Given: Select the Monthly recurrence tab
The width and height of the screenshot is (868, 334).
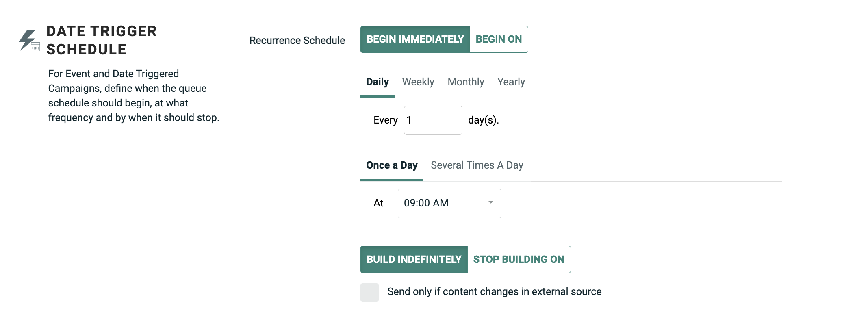Looking at the screenshot, I should coord(466,82).
